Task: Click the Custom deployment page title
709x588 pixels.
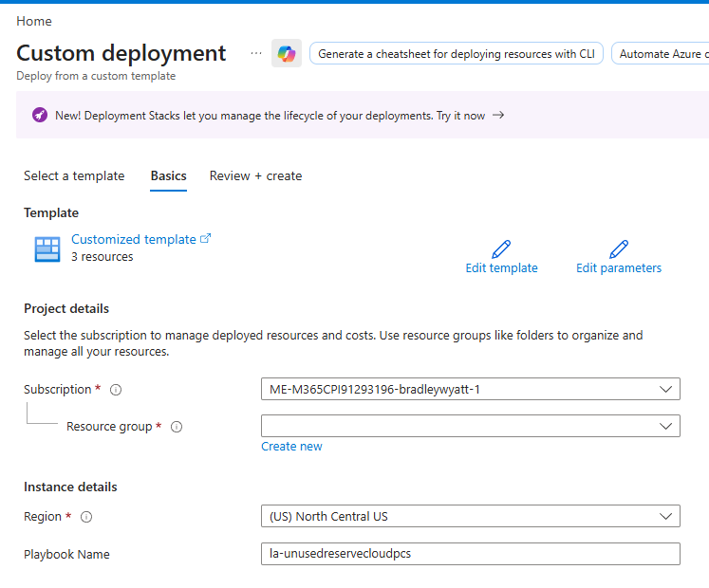Action: (x=121, y=53)
